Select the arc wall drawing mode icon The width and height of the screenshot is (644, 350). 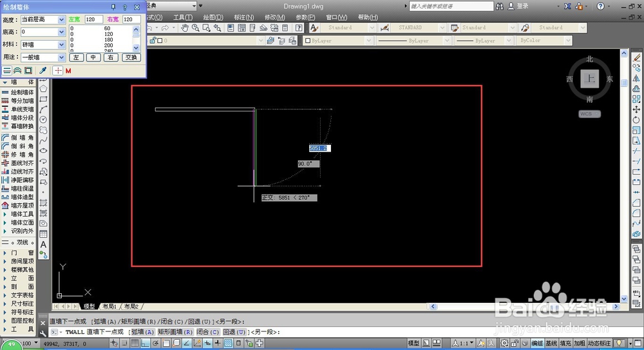point(17,71)
